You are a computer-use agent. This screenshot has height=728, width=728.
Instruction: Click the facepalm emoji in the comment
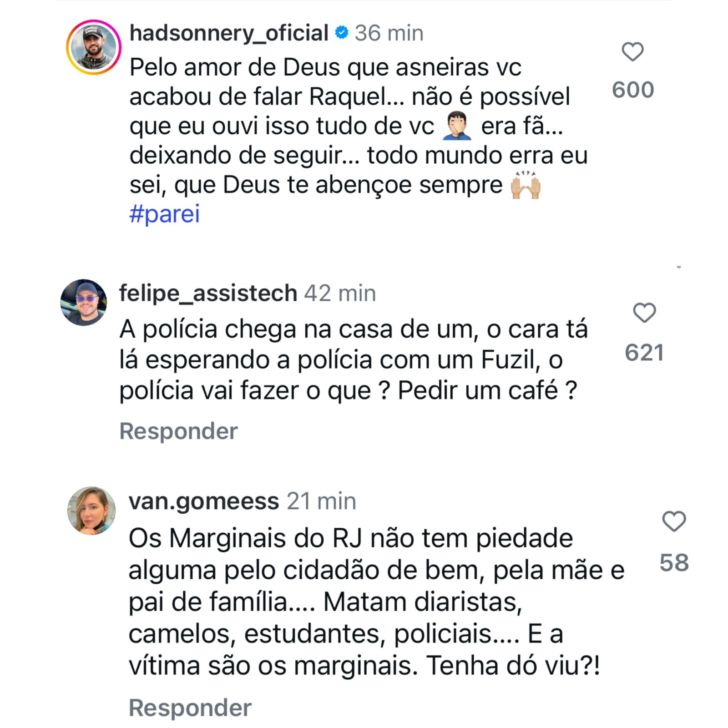(x=457, y=126)
